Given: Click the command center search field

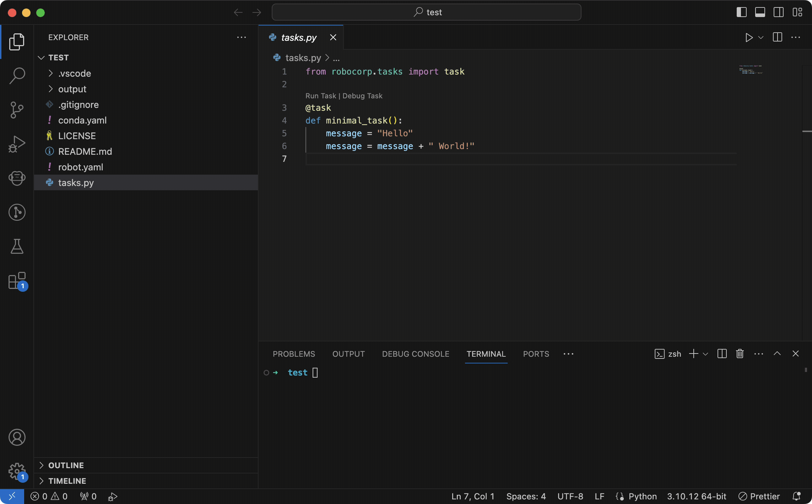Looking at the screenshot, I should click(x=426, y=12).
